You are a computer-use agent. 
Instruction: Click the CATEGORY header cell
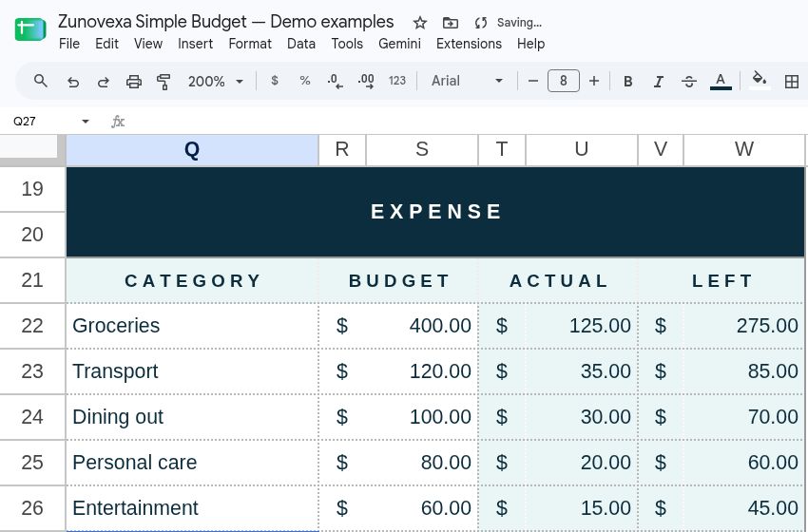192,280
